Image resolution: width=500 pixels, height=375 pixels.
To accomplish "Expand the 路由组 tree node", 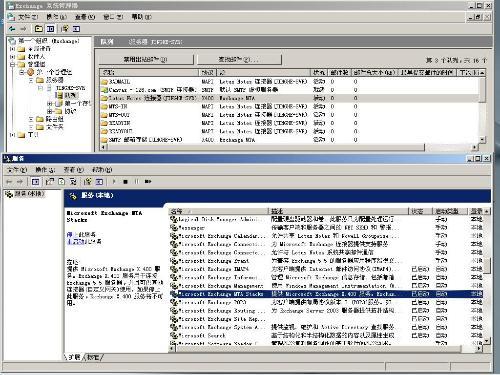I will pyautogui.click(x=31, y=119).
